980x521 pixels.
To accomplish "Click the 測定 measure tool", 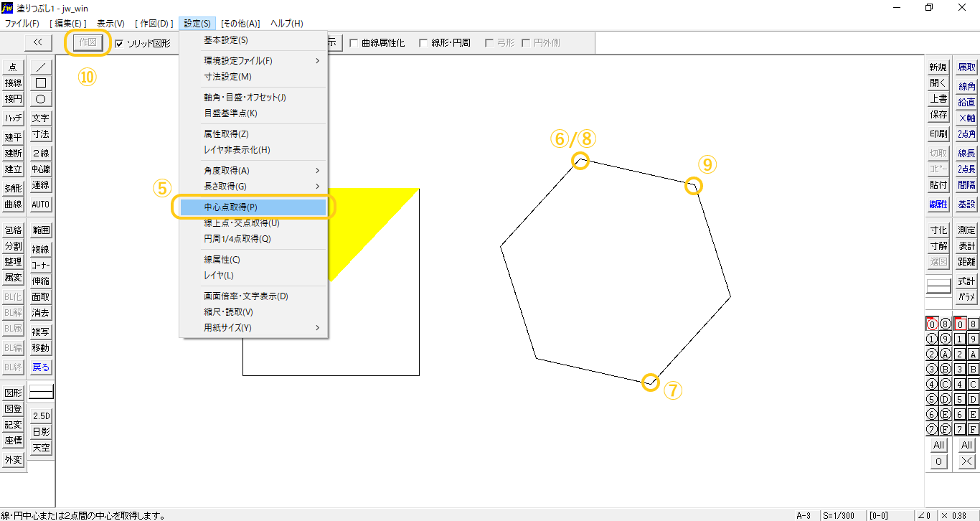I will click(966, 230).
